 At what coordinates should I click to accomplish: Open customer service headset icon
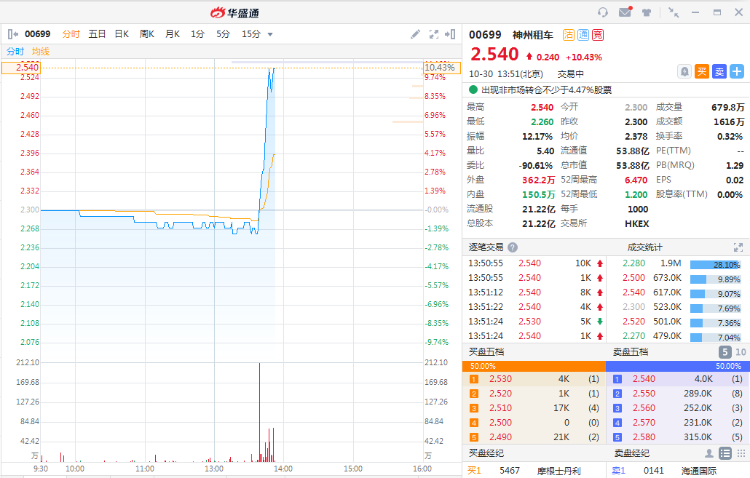coord(603,12)
